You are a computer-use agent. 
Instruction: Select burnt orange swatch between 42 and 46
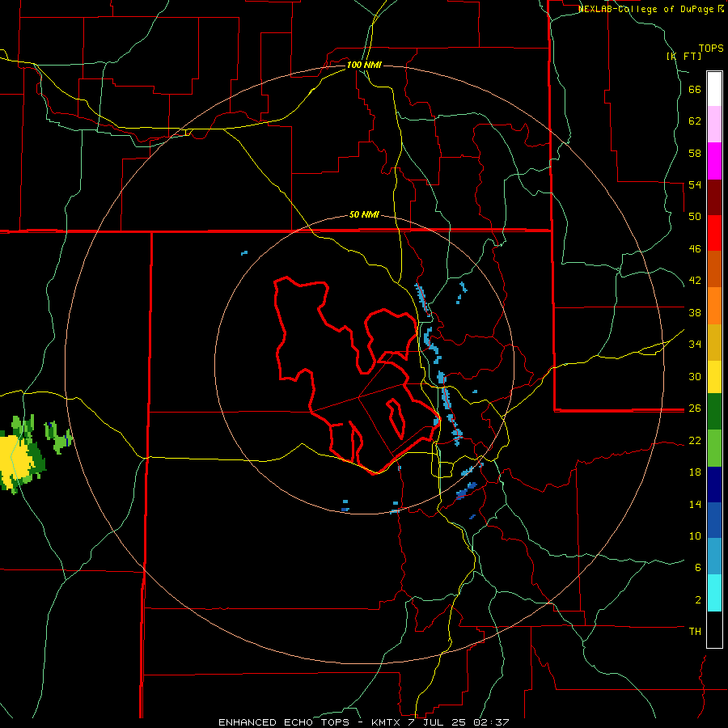[x=714, y=269]
